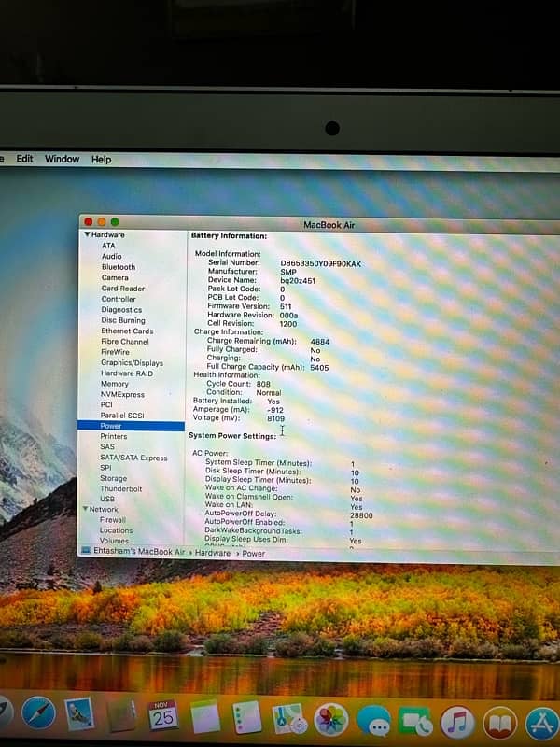Click Hardware in the bottom path bar
The width and height of the screenshot is (560, 747).
[x=212, y=553]
